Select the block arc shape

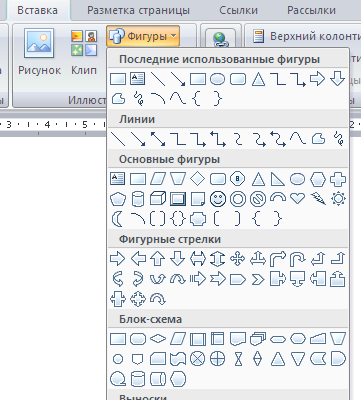278,199
